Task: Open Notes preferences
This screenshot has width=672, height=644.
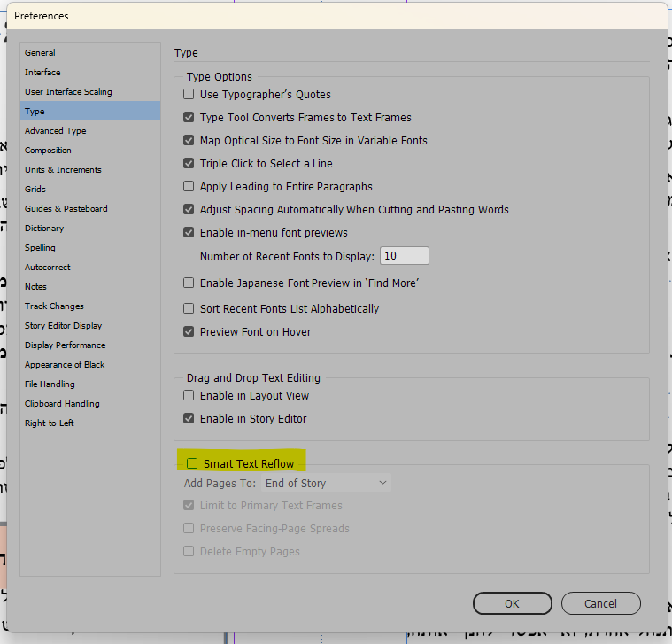Action: (90, 287)
